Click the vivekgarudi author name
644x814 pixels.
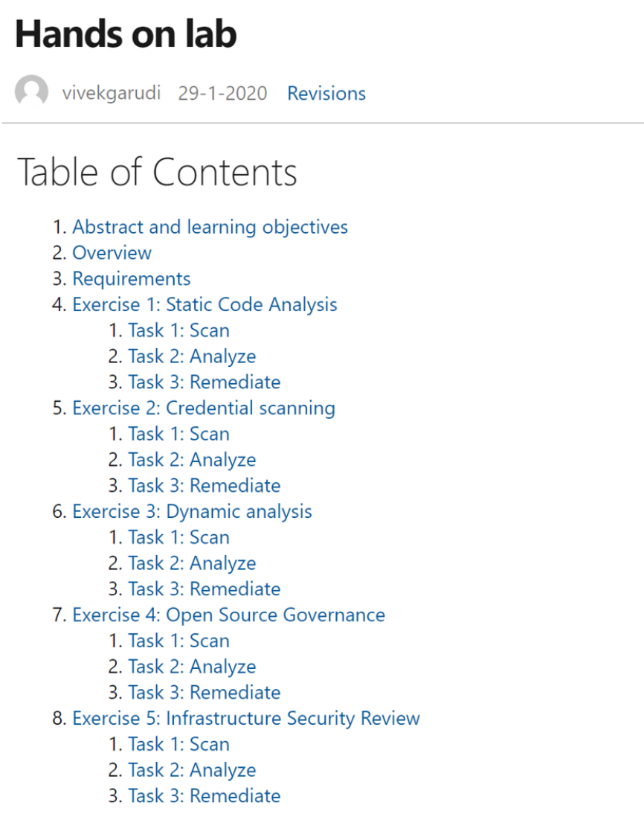pyautogui.click(x=112, y=94)
